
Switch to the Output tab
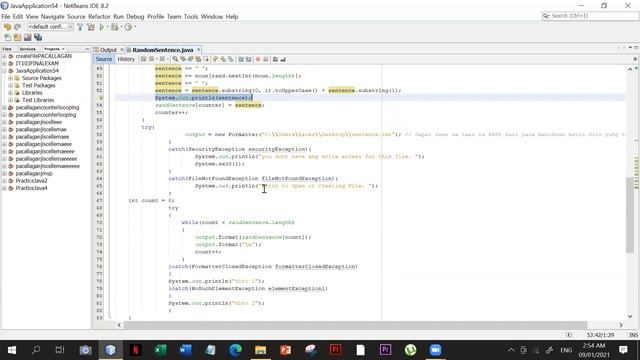(108, 50)
